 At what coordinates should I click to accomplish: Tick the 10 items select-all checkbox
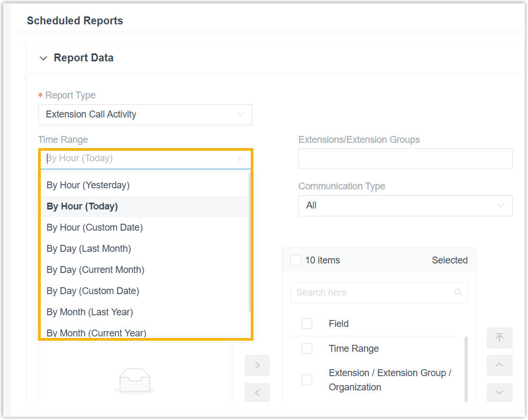296,260
